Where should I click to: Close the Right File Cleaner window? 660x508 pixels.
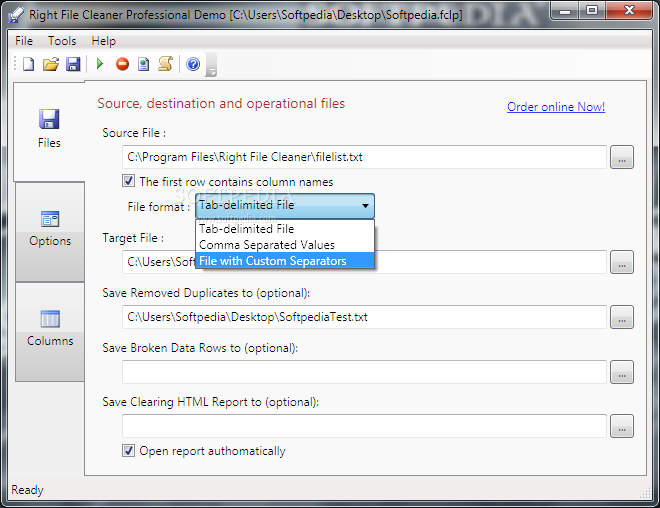[x=630, y=10]
